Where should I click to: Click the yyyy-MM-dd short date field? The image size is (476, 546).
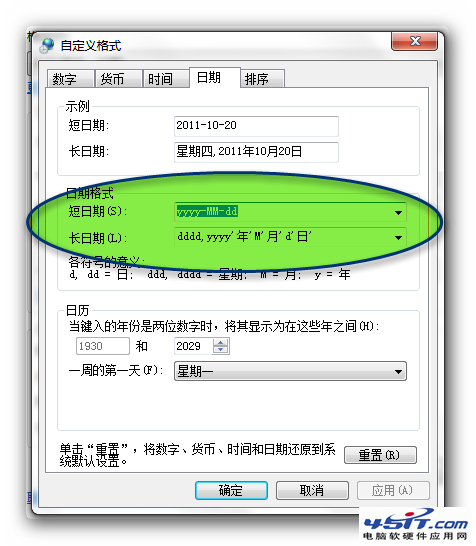coord(283,212)
